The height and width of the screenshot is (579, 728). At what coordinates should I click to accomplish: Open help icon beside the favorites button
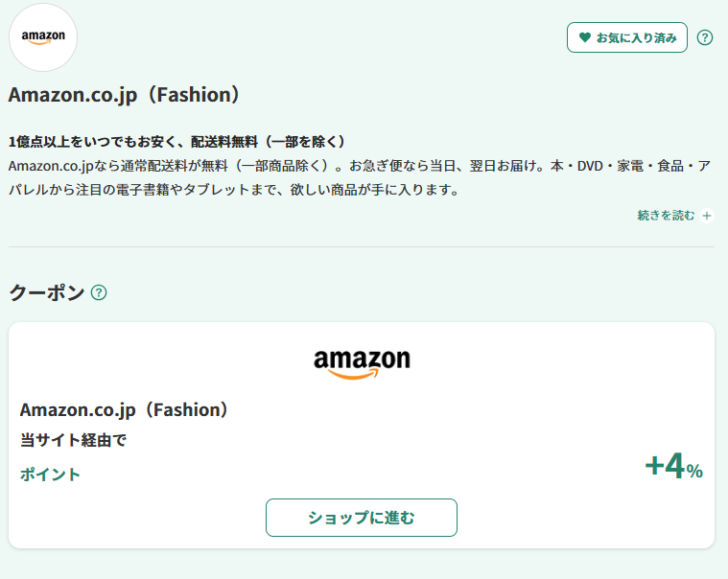705,38
